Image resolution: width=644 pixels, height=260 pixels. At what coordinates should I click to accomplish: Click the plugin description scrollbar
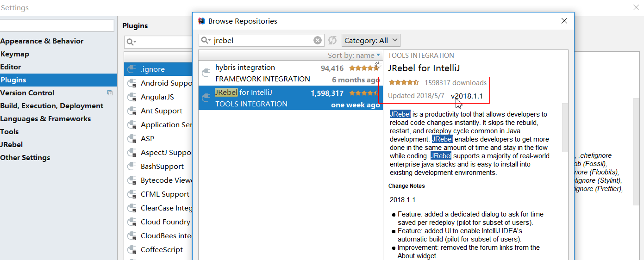[x=564, y=128]
